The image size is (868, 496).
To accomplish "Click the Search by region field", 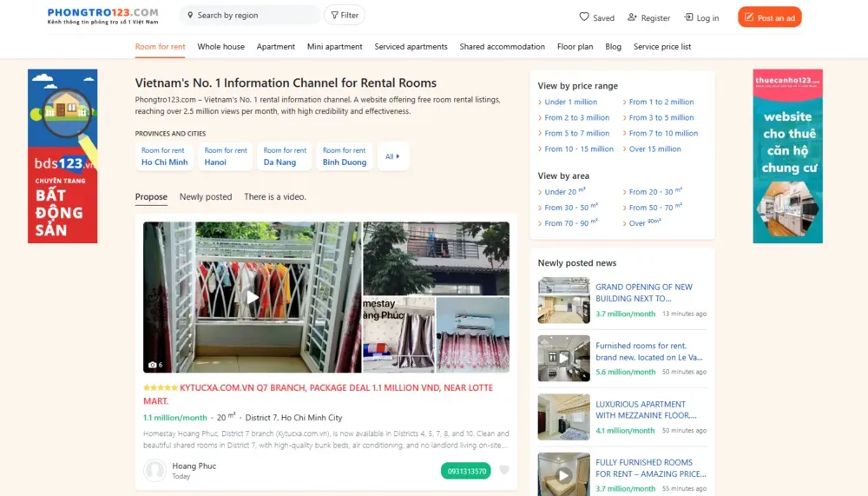I will tap(250, 16).
